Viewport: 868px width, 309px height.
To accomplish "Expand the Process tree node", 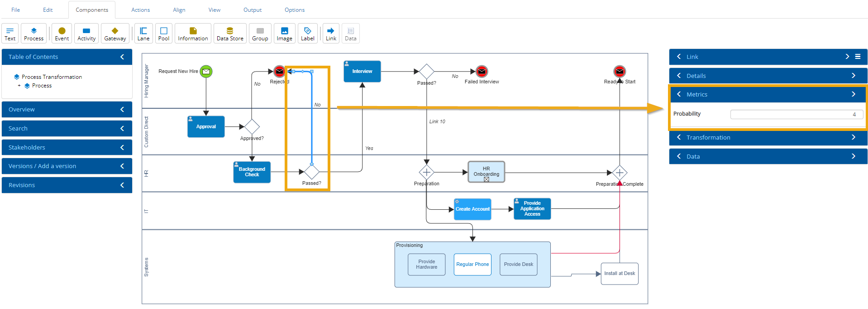I will click(x=19, y=86).
